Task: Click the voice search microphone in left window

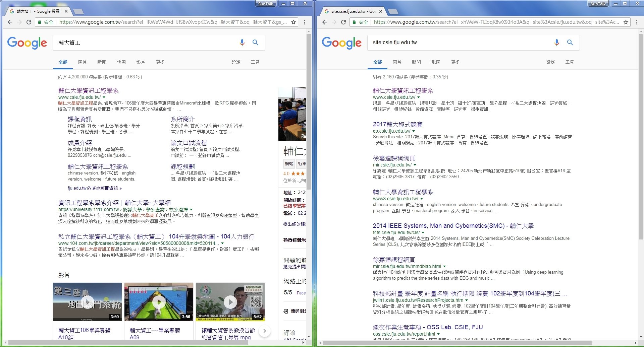Action: click(242, 43)
